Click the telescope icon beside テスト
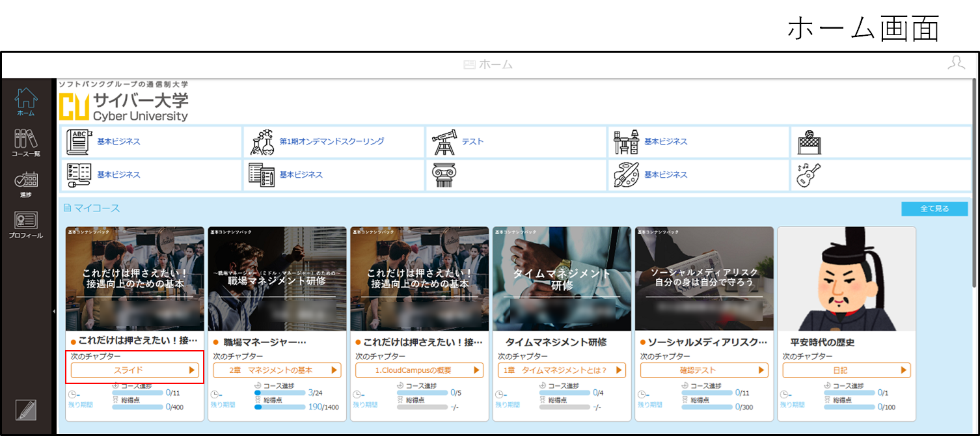Image resolution: width=980 pixels, height=438 pixels. (x=444, y=141)
